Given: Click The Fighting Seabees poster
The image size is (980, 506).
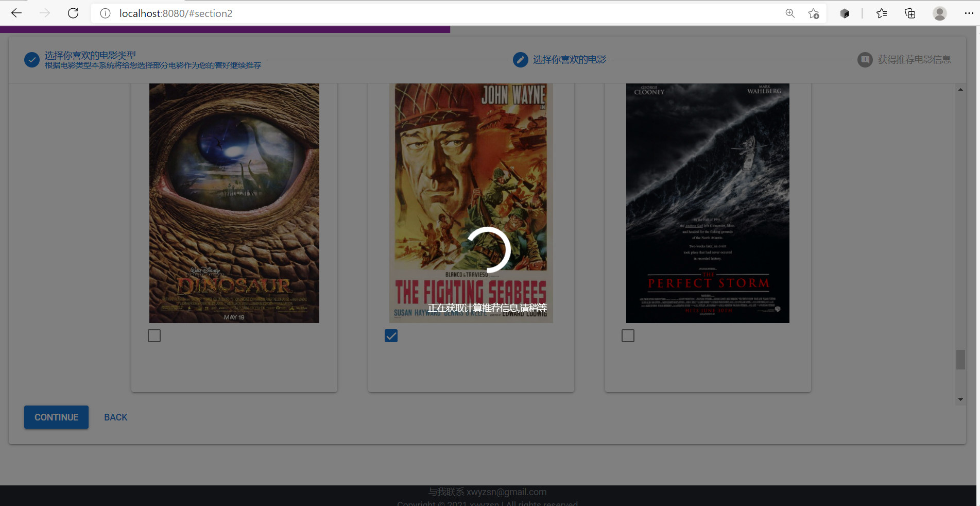Looking at the screenshot, I should click(471, 203).
